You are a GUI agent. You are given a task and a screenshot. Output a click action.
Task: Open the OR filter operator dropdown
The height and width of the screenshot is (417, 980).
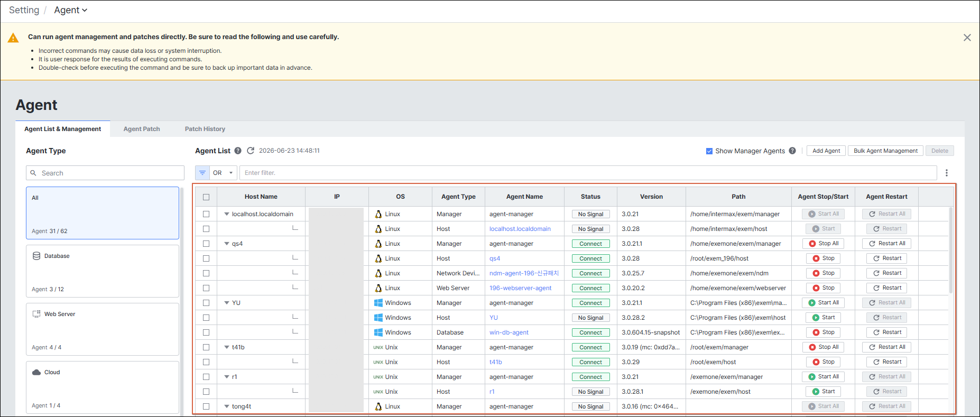[224, 173]
